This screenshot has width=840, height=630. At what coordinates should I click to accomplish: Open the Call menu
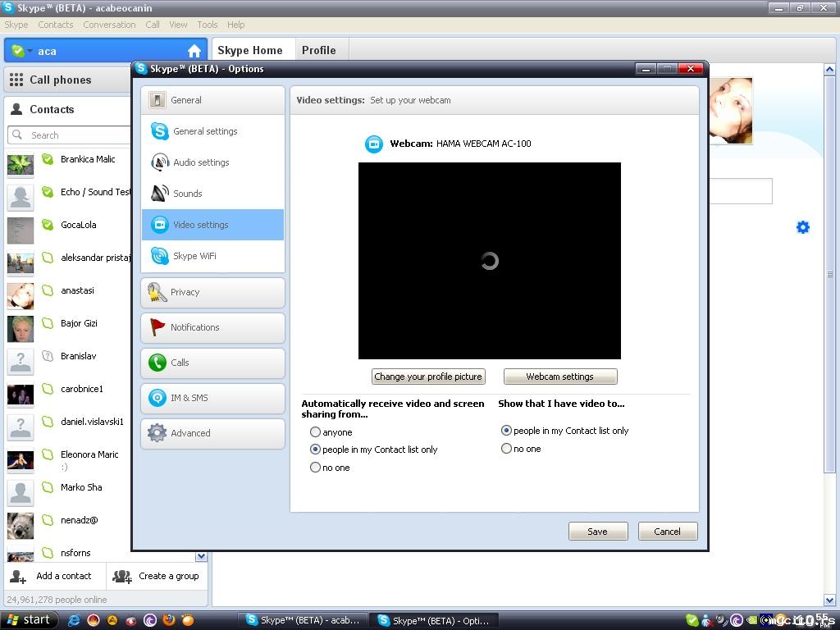pos(153,25)
